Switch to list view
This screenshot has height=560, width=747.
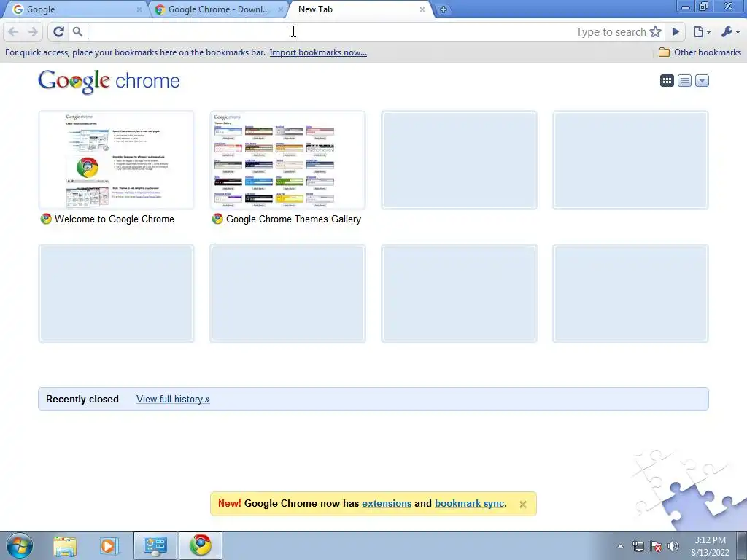click(x=684, y=80)
